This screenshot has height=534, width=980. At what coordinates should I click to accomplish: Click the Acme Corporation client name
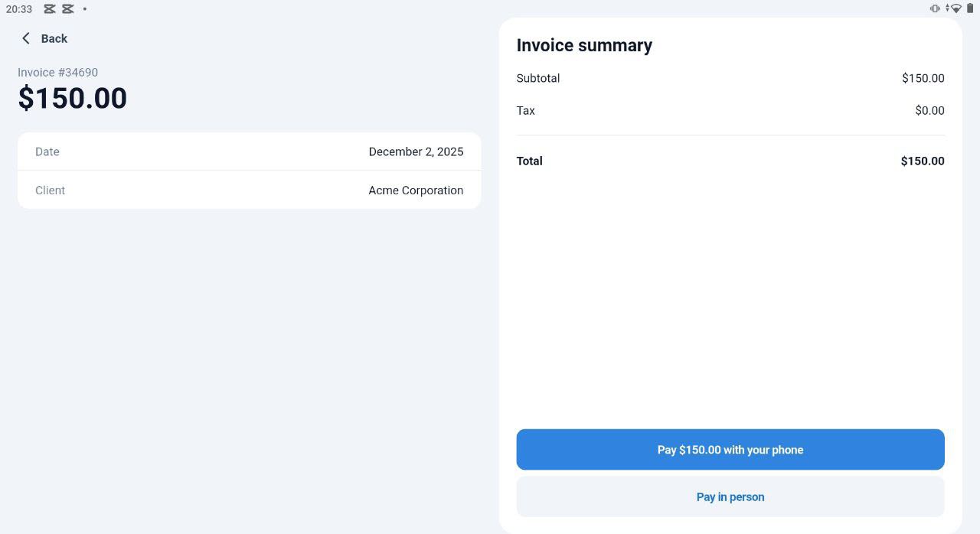click(416, 190)
